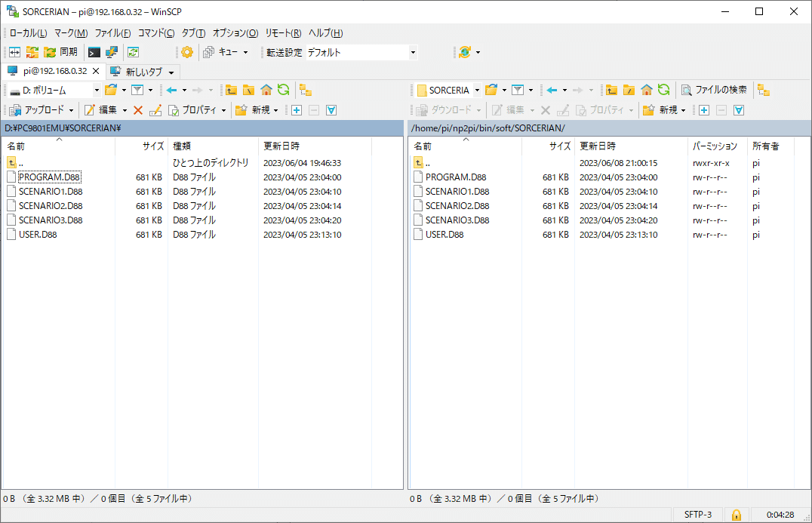Click the local panel open directory icon
Viewport: 812px width, 523px height.
[x=111, y=90]
